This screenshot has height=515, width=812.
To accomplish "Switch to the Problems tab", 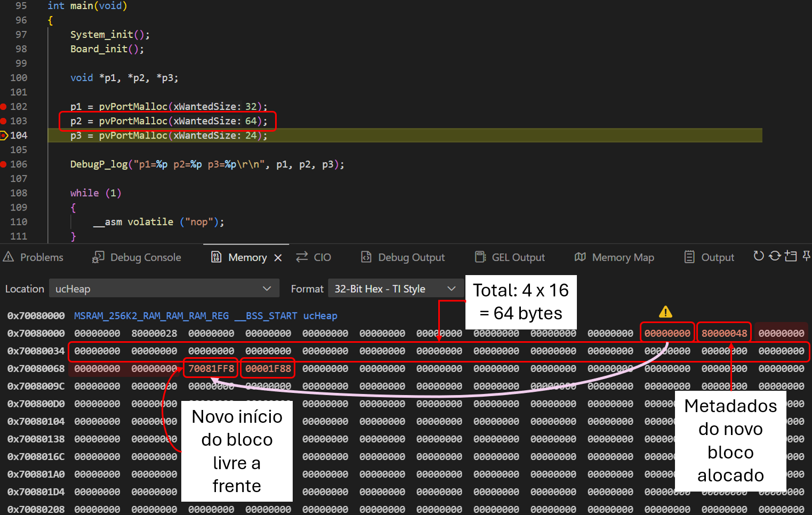I will click(34, 257).
